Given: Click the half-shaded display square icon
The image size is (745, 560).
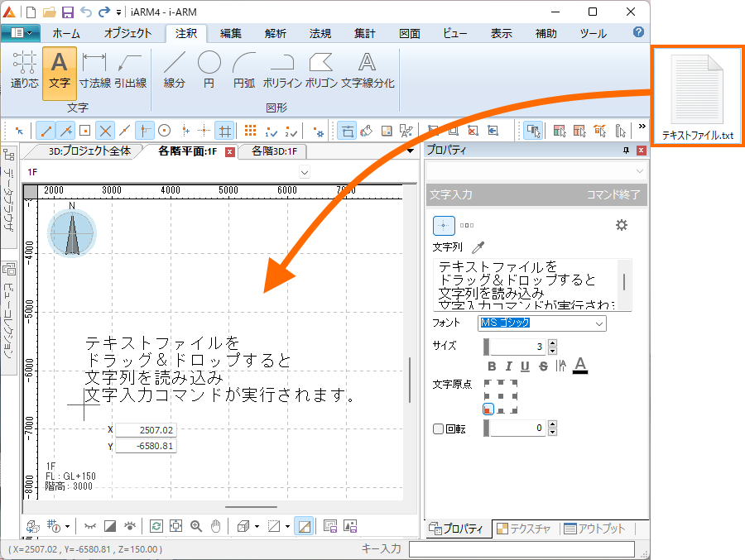Looking at the screenshot, I should point(110,526).
